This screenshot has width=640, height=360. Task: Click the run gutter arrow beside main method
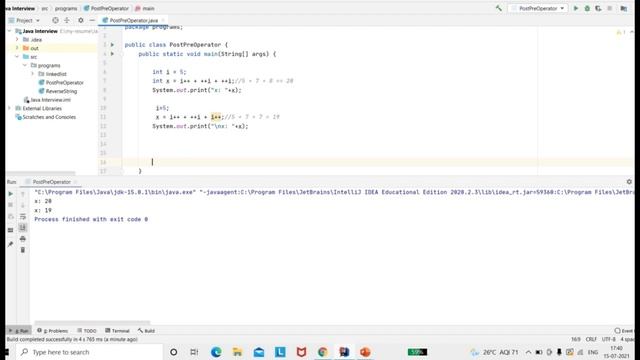[112, 54]
